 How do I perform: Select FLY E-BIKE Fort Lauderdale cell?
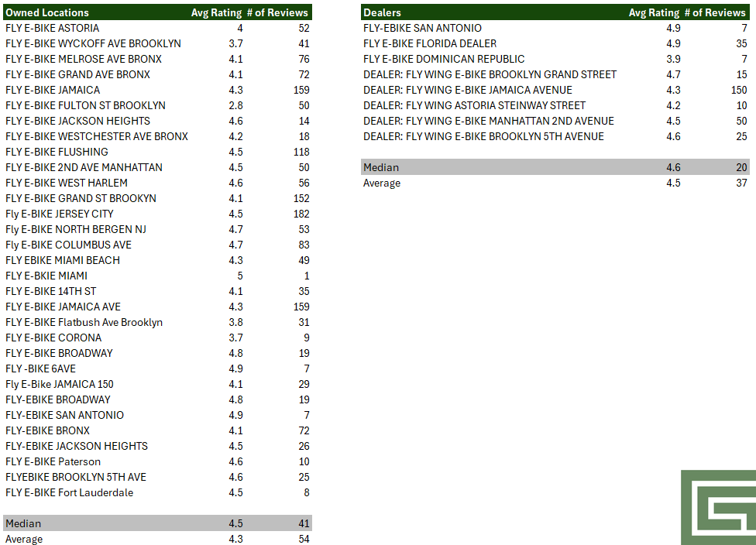70,492
